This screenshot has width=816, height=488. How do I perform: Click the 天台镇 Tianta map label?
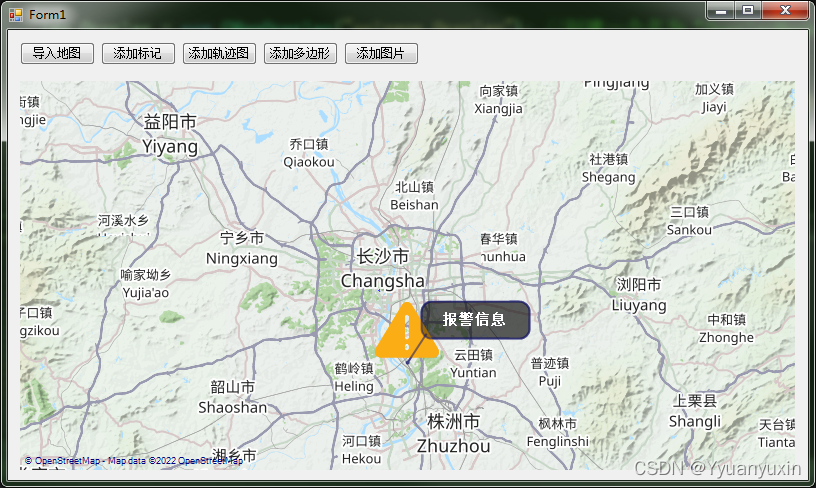pyautogui.click(x=776, y=433)
